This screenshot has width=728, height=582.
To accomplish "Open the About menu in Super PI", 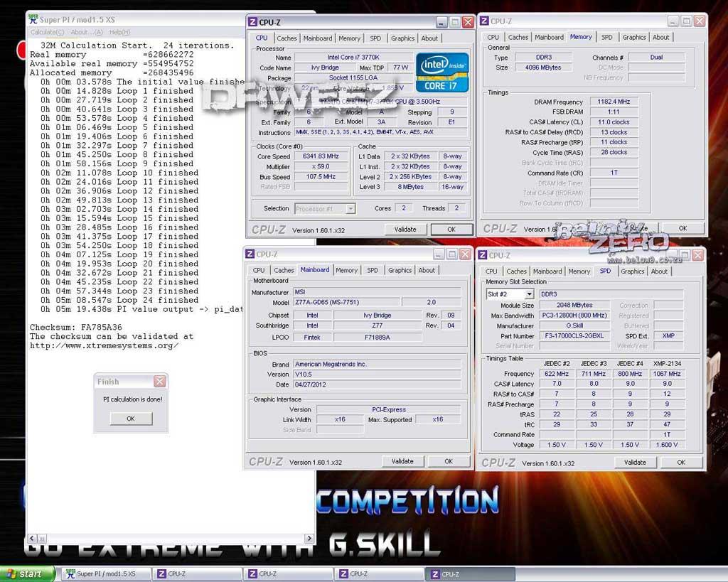I will (x=86, y=32).
